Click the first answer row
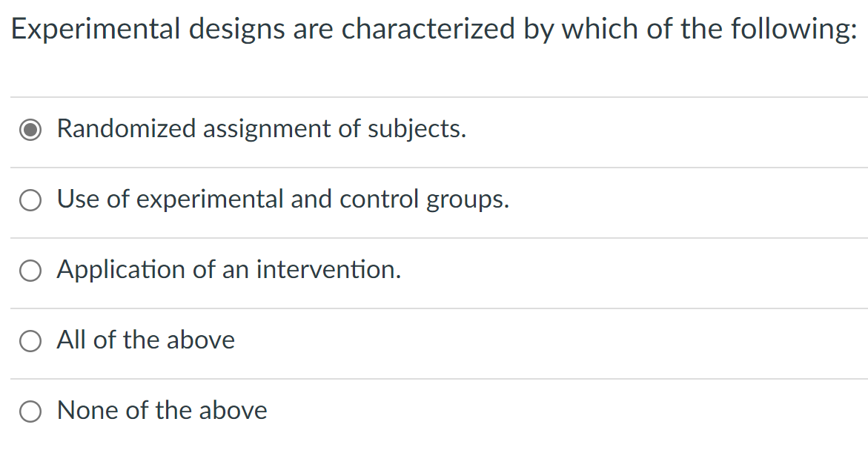Image resolution: width=868 pixels, height=456 pixels. click(434, 129)
